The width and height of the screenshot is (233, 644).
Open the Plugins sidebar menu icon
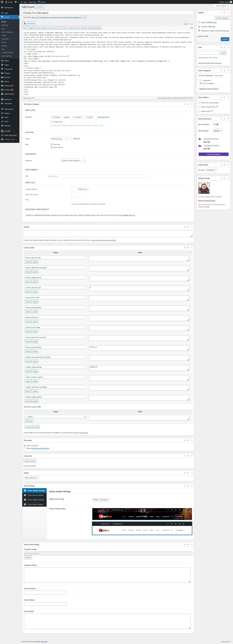click(2, 113)
